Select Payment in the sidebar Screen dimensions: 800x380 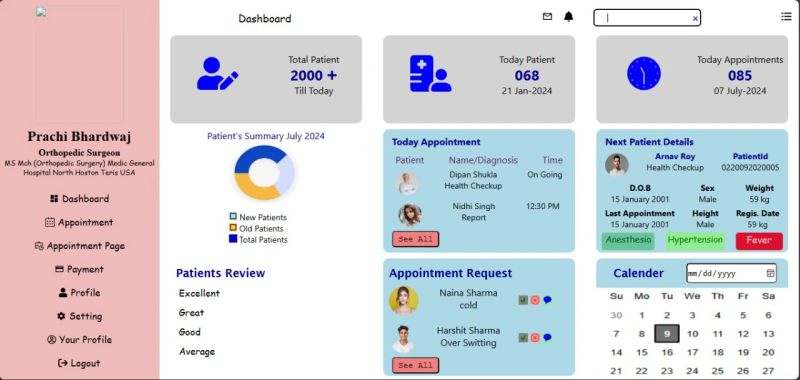pyautogui.click(x=80, y=269)
